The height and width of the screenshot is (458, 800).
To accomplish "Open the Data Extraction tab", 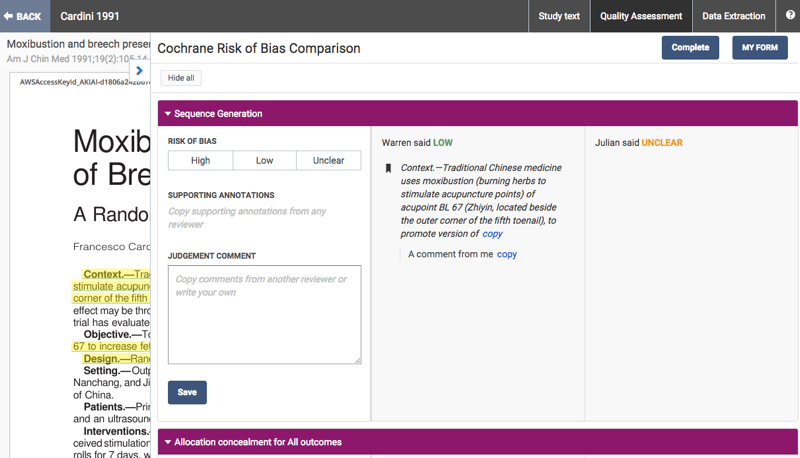I will click(734, 16).
